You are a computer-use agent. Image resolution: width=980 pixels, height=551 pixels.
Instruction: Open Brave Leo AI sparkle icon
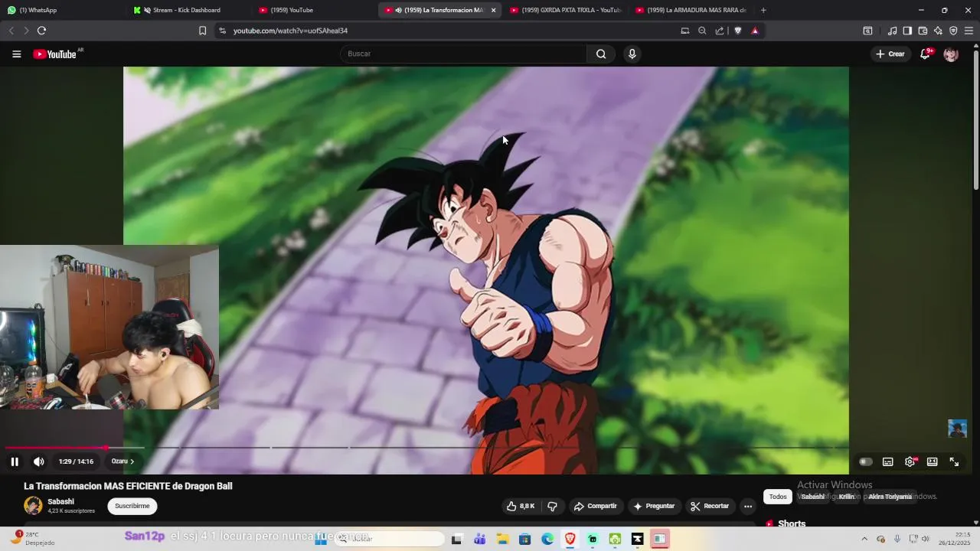[x=938, y=31]
